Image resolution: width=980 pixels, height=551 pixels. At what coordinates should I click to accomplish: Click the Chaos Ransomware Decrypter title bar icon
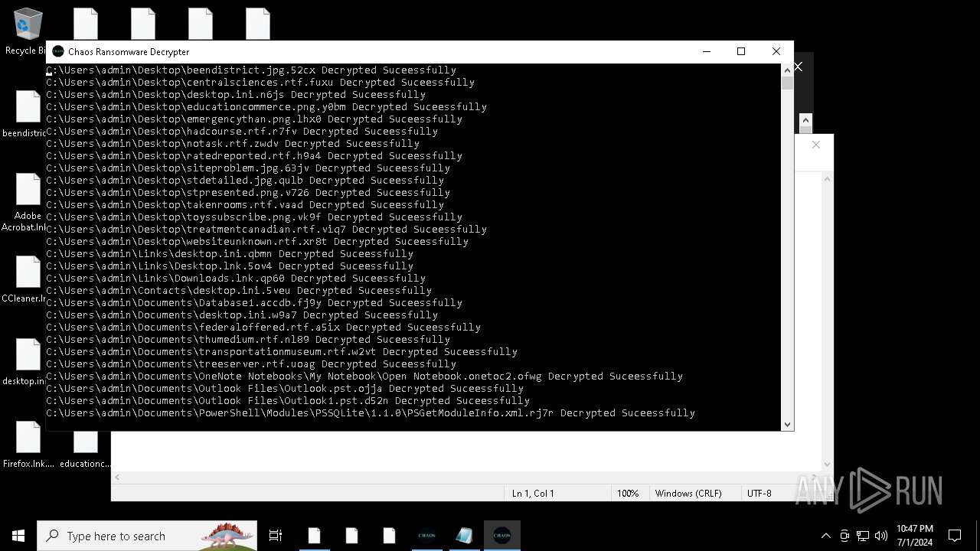click(x=57, y=51)
